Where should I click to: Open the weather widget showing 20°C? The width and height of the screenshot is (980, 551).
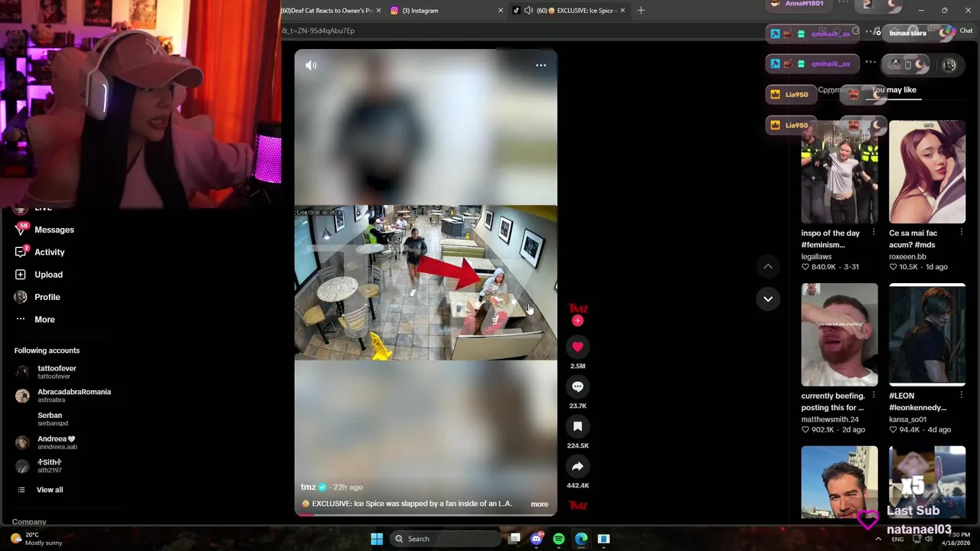pos(37,539)
